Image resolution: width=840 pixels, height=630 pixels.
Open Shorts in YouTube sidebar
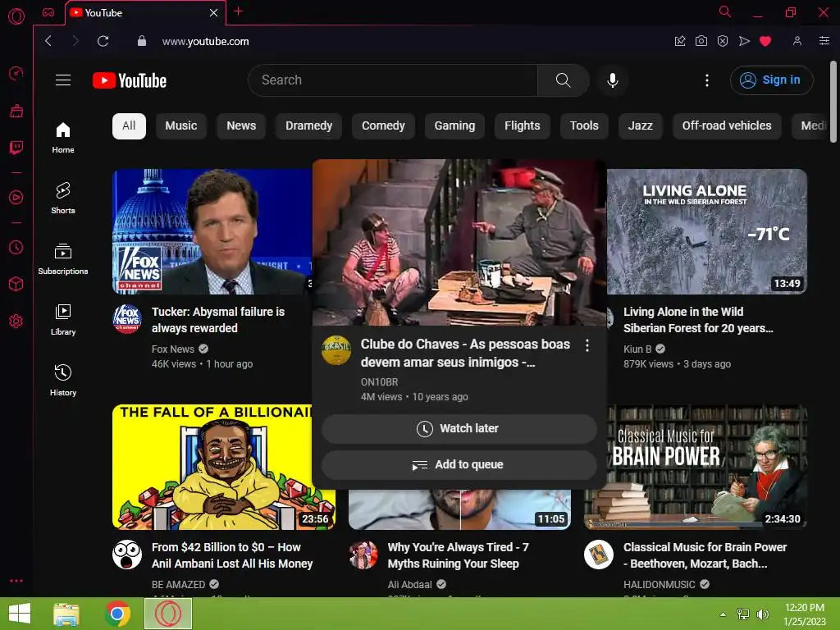click(63, 199)
